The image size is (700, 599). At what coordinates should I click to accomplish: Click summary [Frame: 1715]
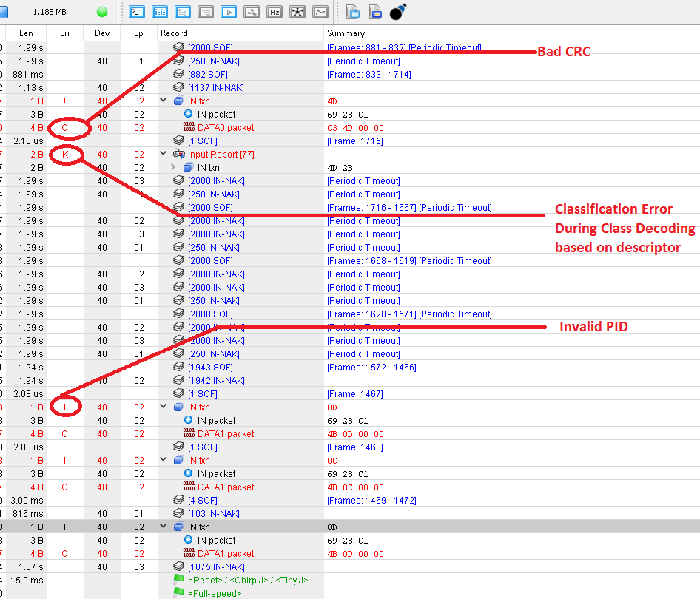pos(355,141)
